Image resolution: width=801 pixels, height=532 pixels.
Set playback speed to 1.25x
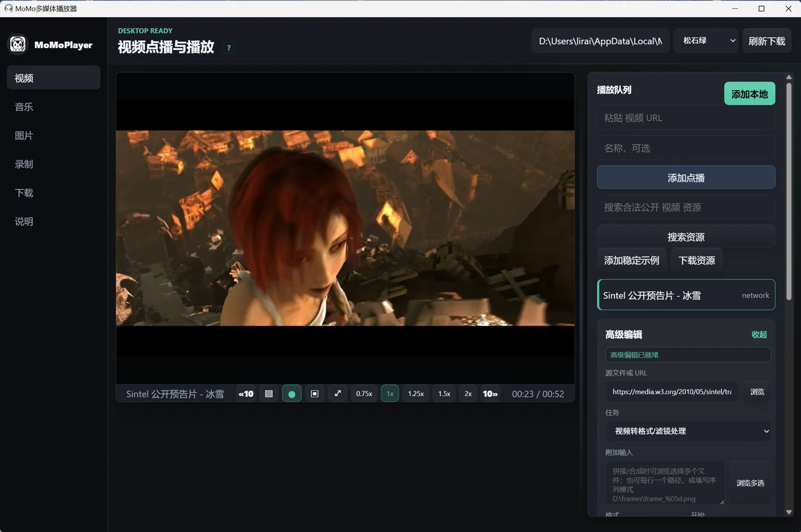click(x=416, y=394)
